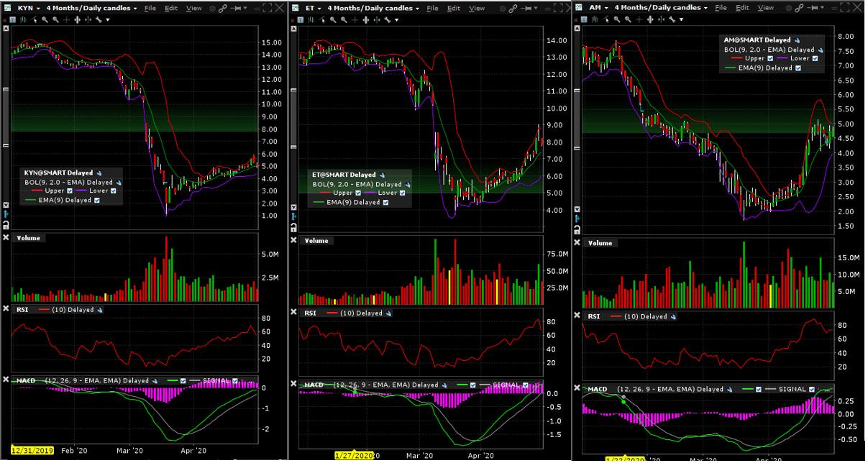Image resolution: width=868 pixels, height=463 pixels.
Task: Open the View menu in AM chart window
Action: point(765,8)
